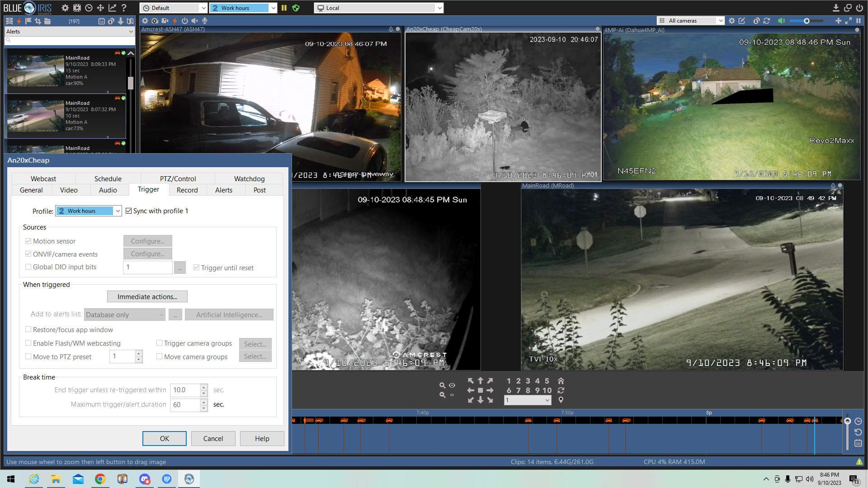868x488 pixels.
Task: Open the Work hours profile dropdown in top bar
Action: pos(243,8)
